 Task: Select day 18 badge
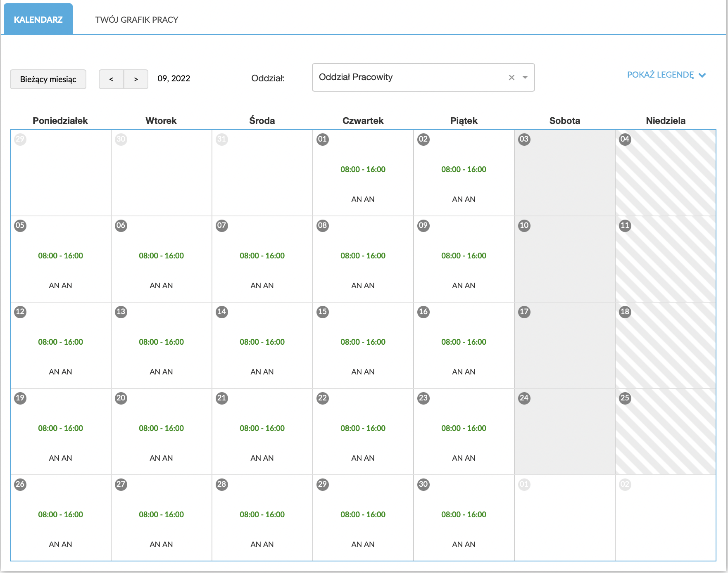[625, 312]
